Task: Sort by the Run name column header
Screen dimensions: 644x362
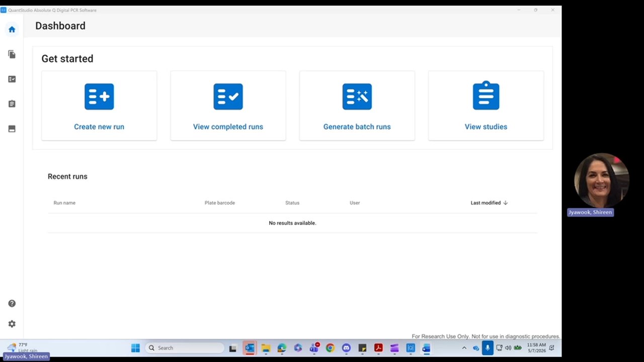Action: (64, 203)
